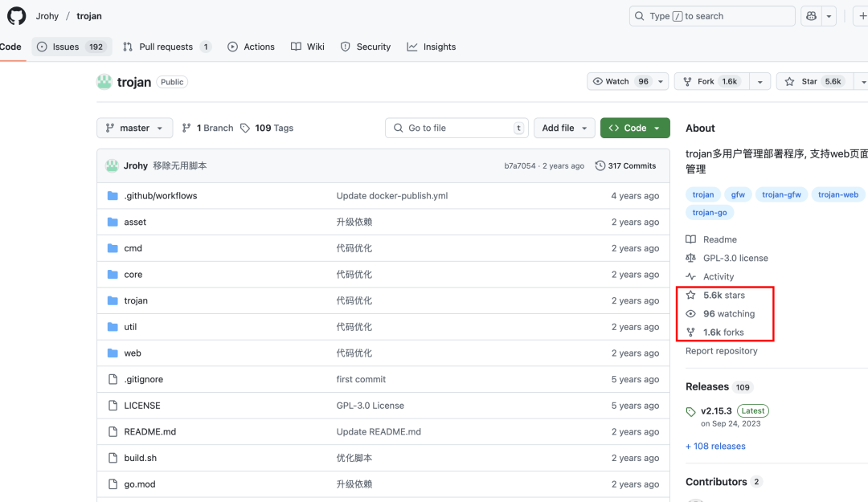Open the 'Update docker-publish.yml' commit message
This screenshot has width=868, height=502.
tap(392, 195)
